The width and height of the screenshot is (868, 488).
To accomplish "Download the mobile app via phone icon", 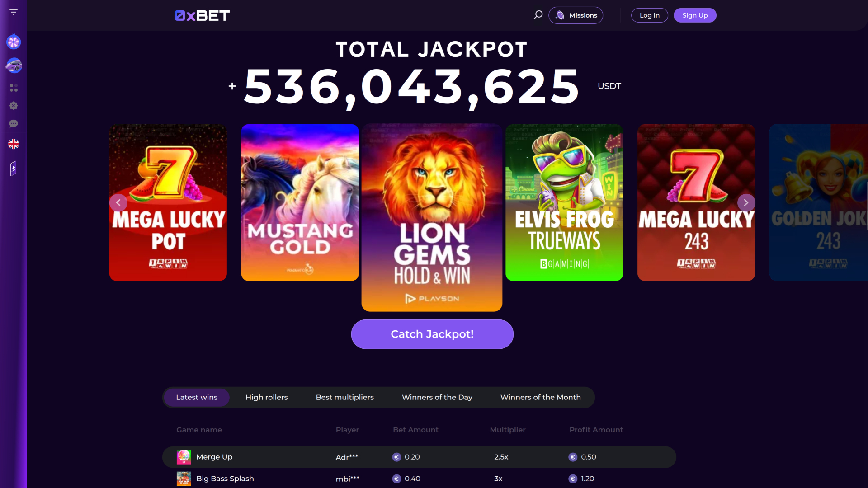I will point(14,168).
